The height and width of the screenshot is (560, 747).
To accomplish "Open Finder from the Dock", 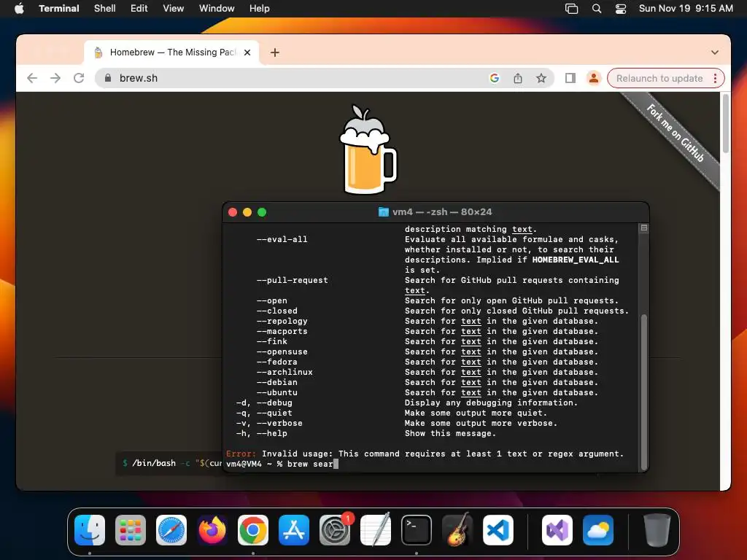I will pyautogui.click(x=90, y=530).
